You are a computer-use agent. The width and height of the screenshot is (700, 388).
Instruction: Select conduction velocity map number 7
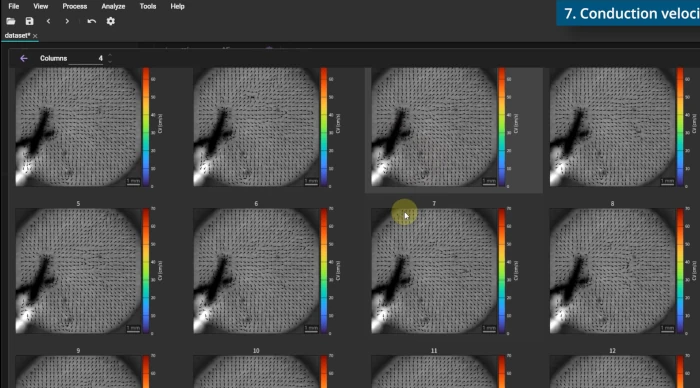(434, 271)
